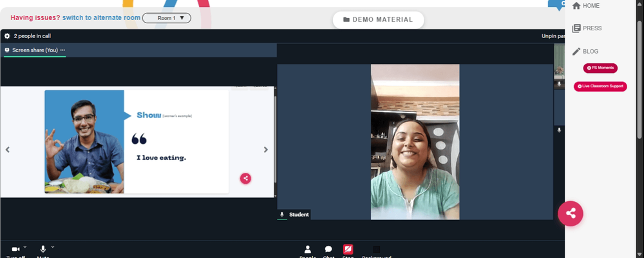Expand microphone options chevron
This screenshot has height=258, width=644.
coord(53,247)
